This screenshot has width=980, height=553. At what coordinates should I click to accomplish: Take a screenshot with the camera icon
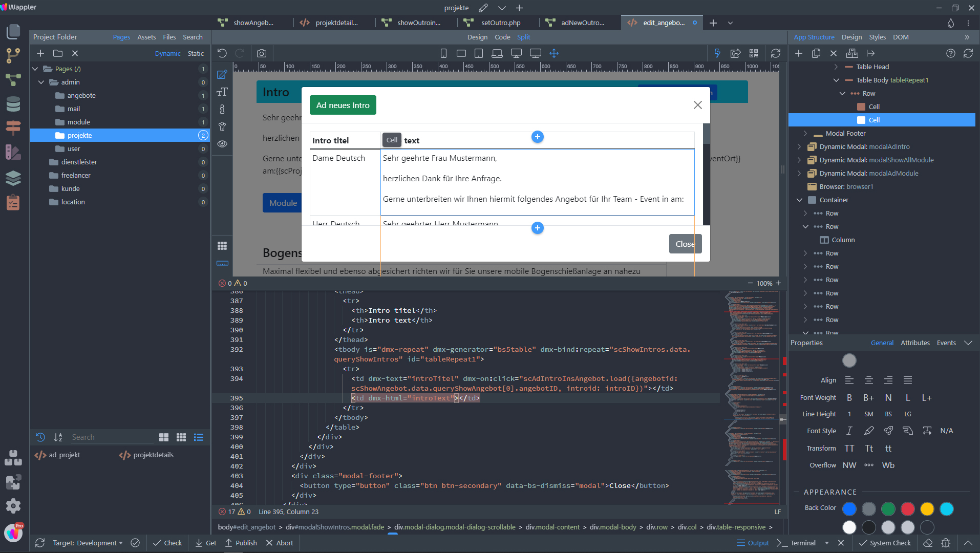click(262, 53)
